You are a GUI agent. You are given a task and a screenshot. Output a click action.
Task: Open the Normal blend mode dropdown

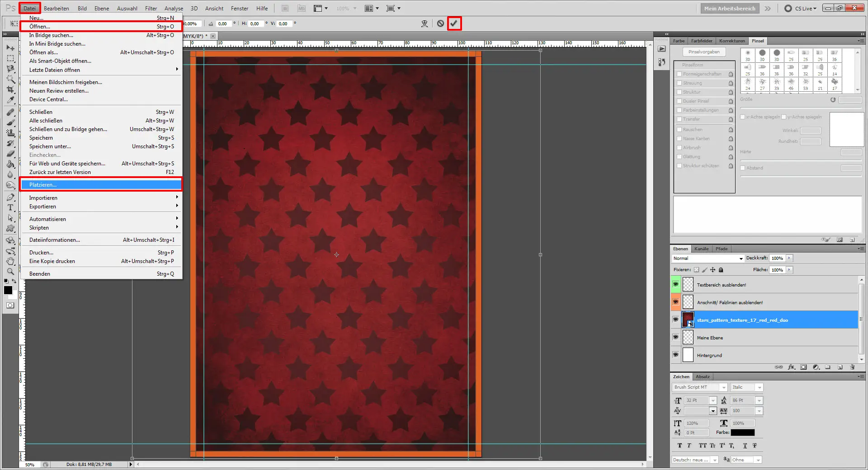740,258
